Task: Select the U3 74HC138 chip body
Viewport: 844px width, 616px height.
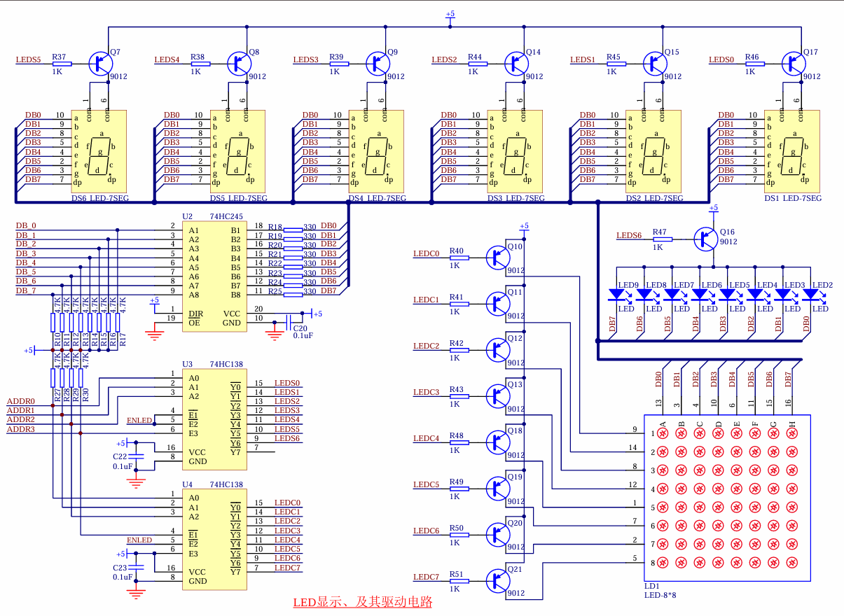Action: pos(214,419)
